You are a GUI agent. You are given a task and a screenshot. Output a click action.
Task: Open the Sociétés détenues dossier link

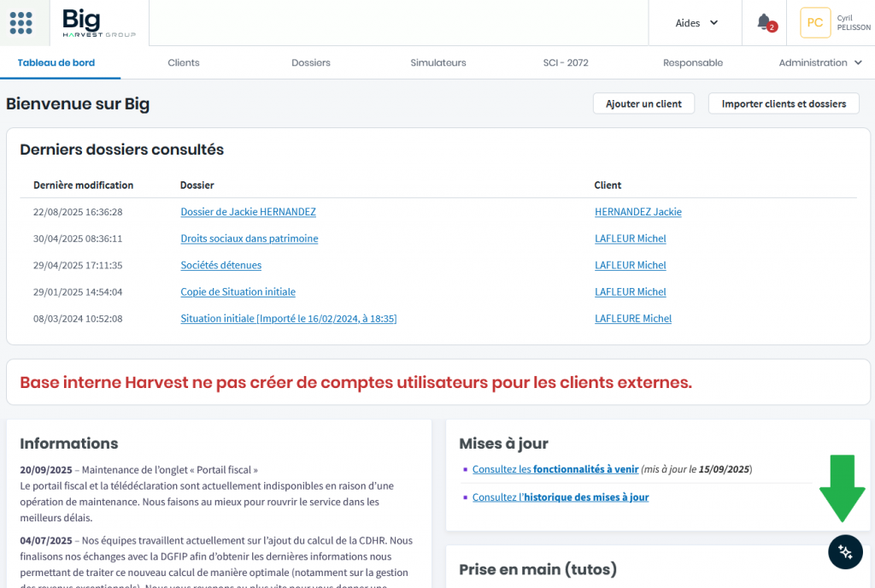[x=220, y=265]
